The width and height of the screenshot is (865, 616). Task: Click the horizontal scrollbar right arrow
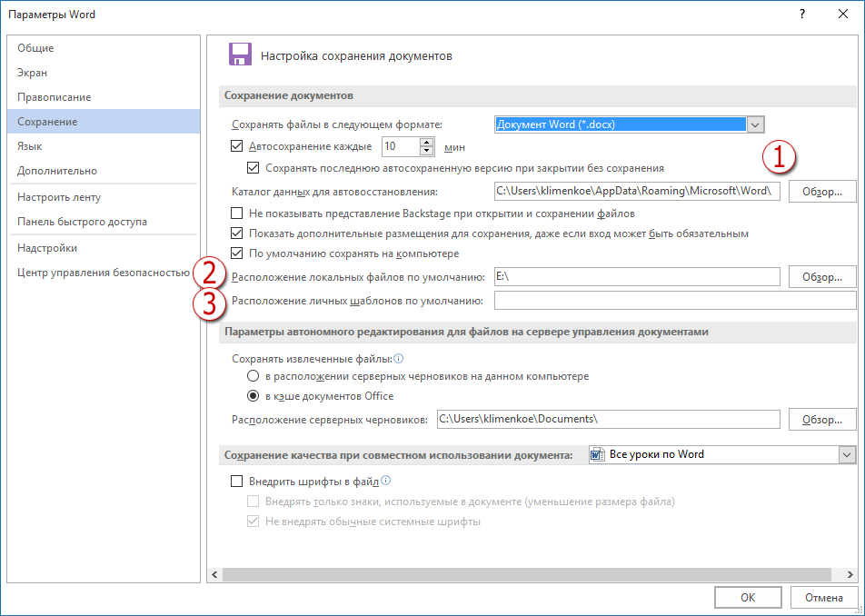(850, 574)
